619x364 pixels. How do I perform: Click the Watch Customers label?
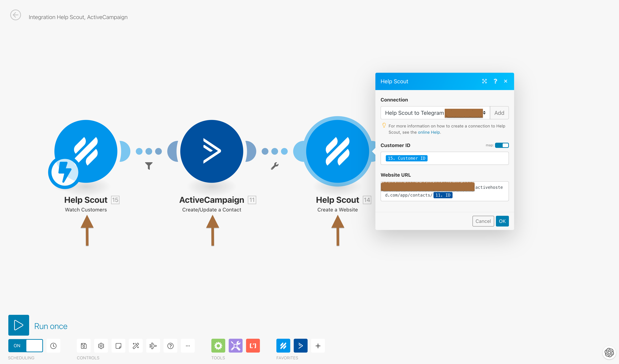pyautogui.click(x=86, y=210)
